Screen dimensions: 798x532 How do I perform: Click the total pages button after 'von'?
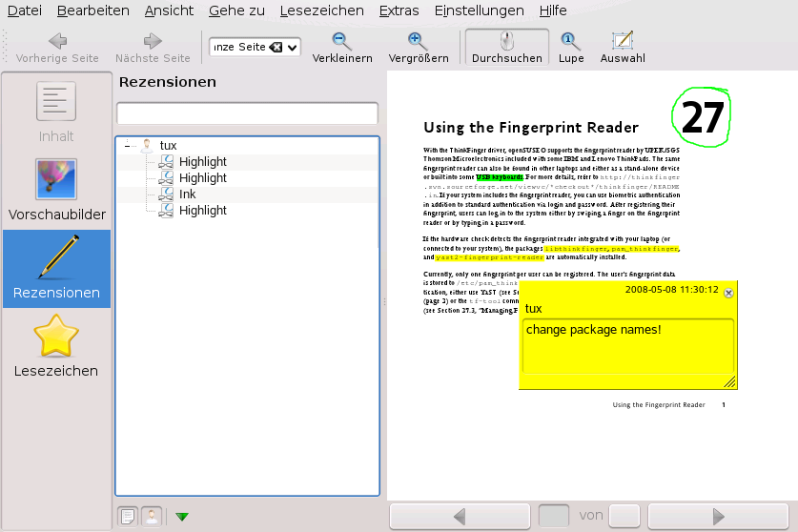click(624, 516)
